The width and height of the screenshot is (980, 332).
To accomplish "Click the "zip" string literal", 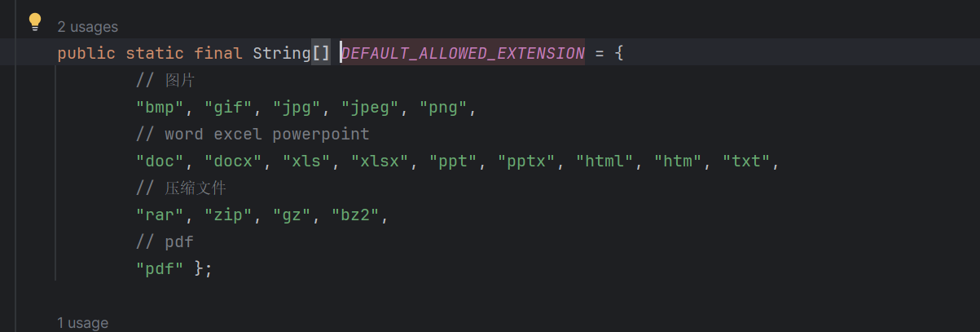I will [228, 215].
